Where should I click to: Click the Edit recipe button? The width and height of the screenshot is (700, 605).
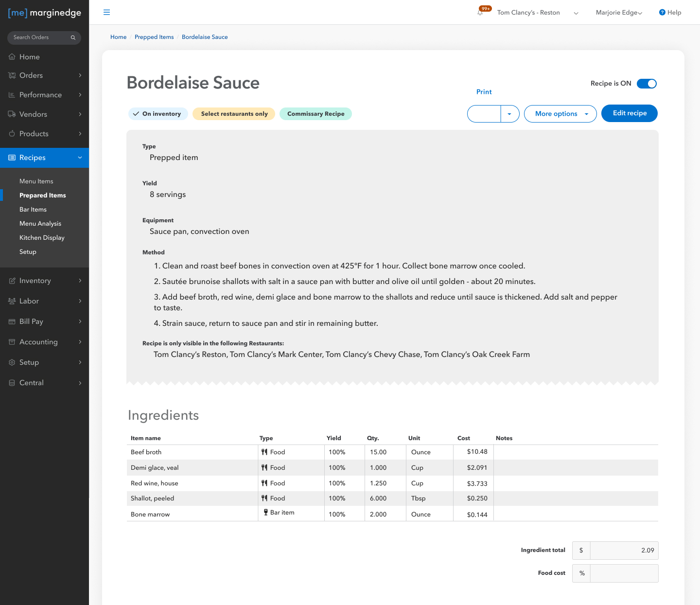click(629, 113)
